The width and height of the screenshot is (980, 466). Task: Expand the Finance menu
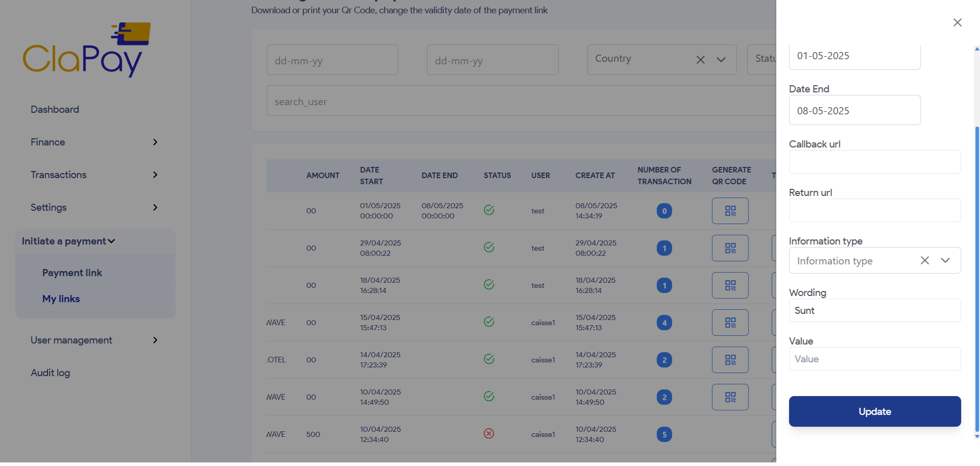click(x=94, y=142)
